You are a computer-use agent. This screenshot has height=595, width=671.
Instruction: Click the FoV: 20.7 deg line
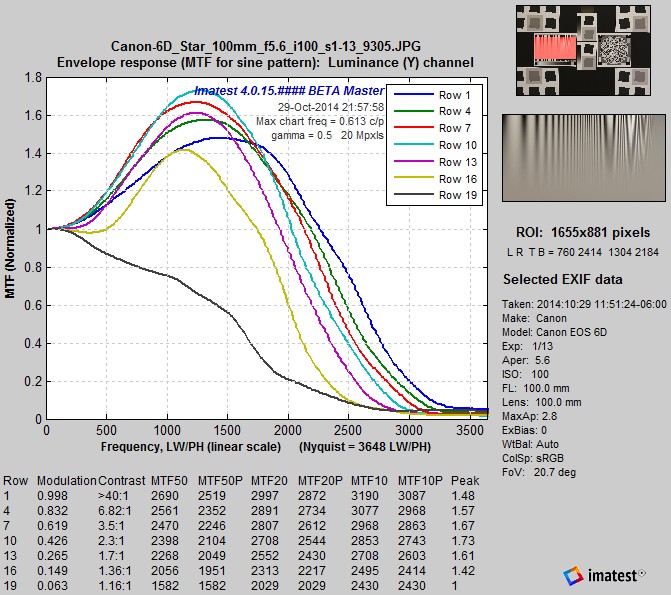click(539, 473)
